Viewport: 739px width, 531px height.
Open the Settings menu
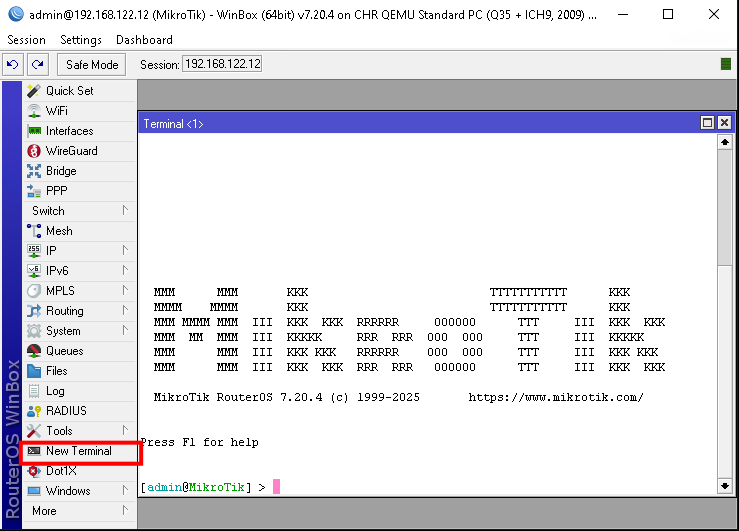[x=81, y=40]
